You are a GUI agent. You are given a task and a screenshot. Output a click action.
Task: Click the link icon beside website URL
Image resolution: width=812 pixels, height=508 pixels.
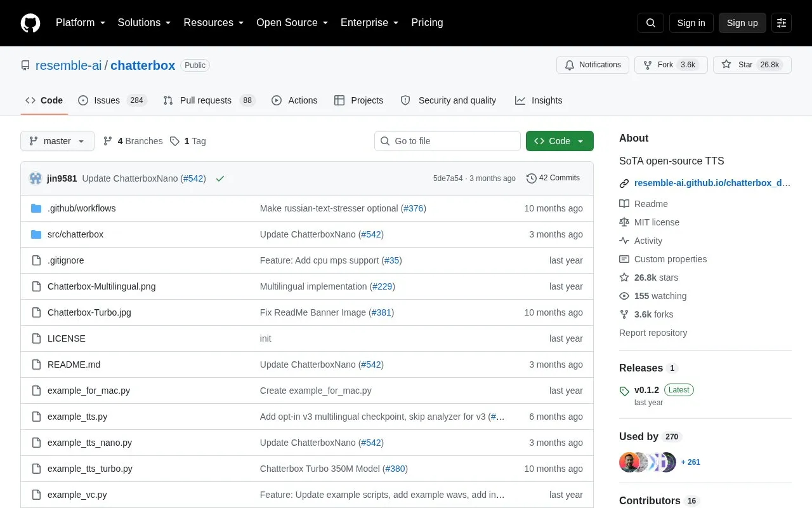coord(624,183)
